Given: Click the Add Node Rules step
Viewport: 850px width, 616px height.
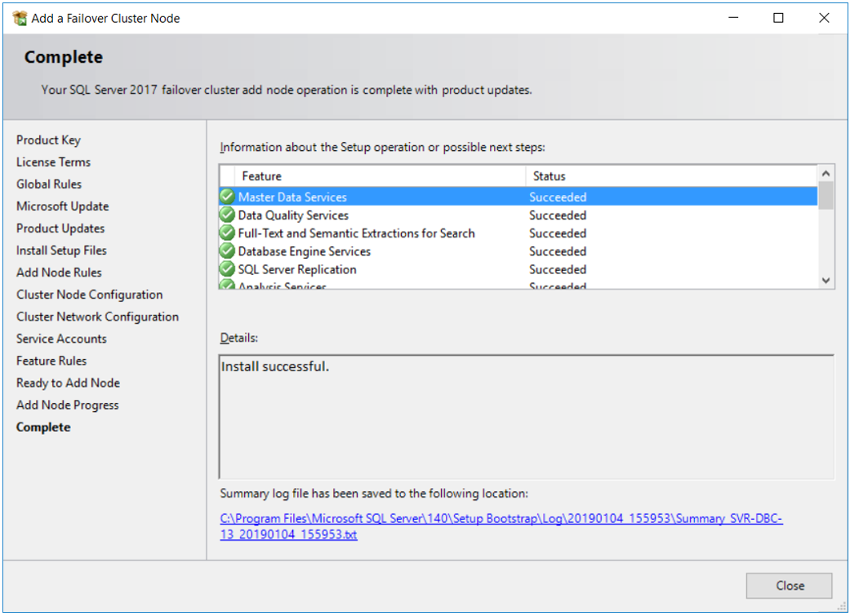Looking at the screenshot, I should pos(59,273).
